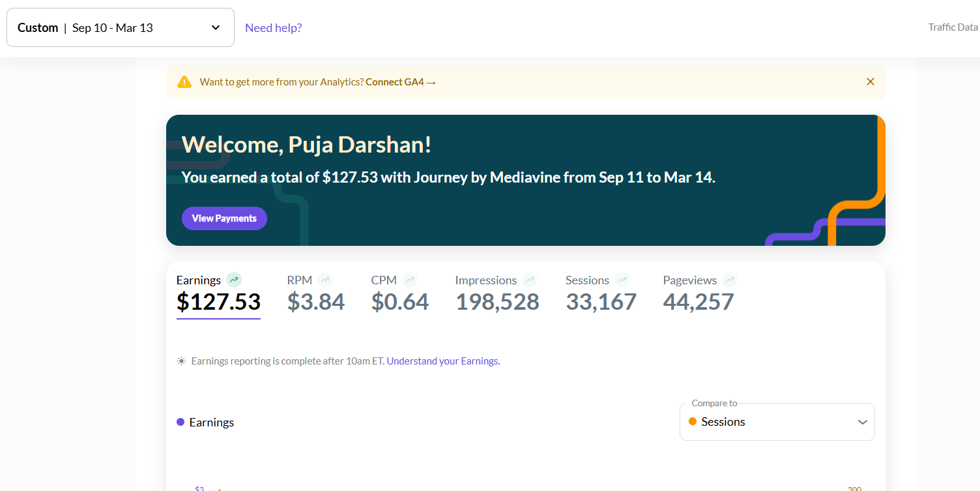Click the yellow warning triangle icon
Viewport: 980px width, 491px height.
(184, 82)
